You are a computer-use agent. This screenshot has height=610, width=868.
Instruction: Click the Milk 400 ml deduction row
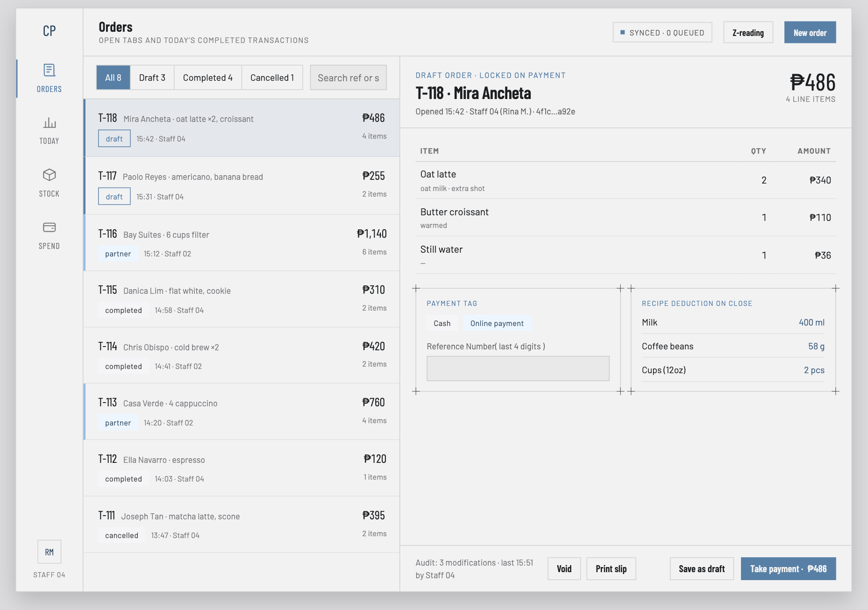pos(733,322)
